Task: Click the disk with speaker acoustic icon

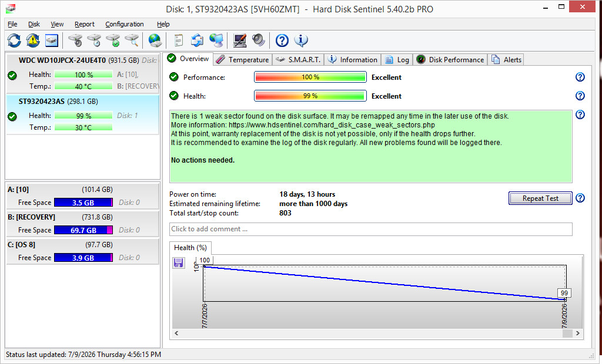Action: [x=75, y=41]
